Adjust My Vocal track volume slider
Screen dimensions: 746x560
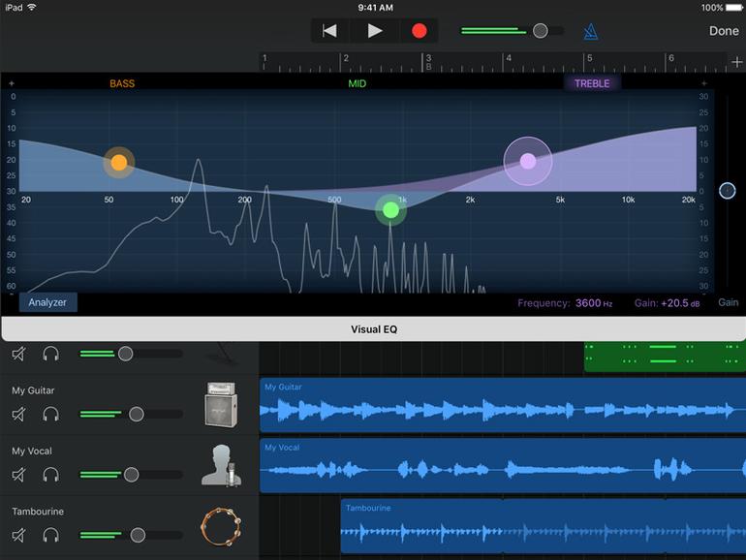pyautogui.click(x=132, y=475)
